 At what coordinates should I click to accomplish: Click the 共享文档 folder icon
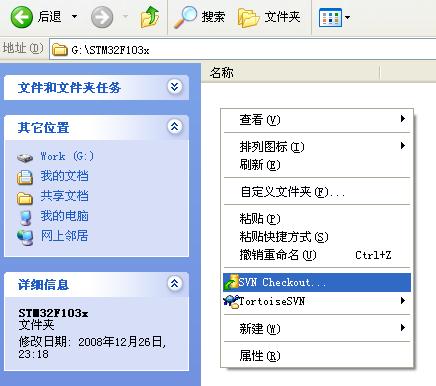point(25,198)
